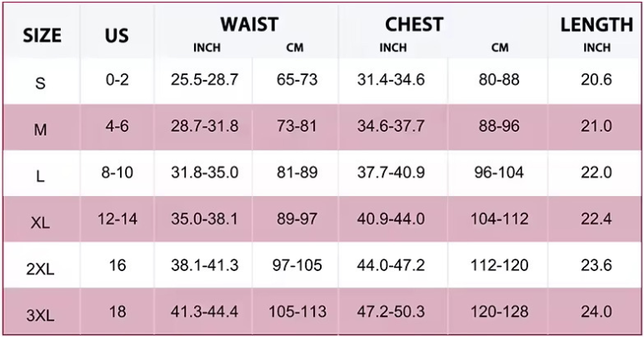644x337 pixels.
Task: Click length value 20.6
Action: [x=597, y=80]
